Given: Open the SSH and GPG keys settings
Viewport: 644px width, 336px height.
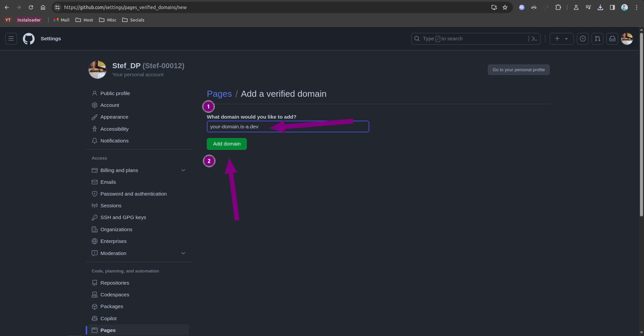Looking at the screenshot, I should (123, 217).
